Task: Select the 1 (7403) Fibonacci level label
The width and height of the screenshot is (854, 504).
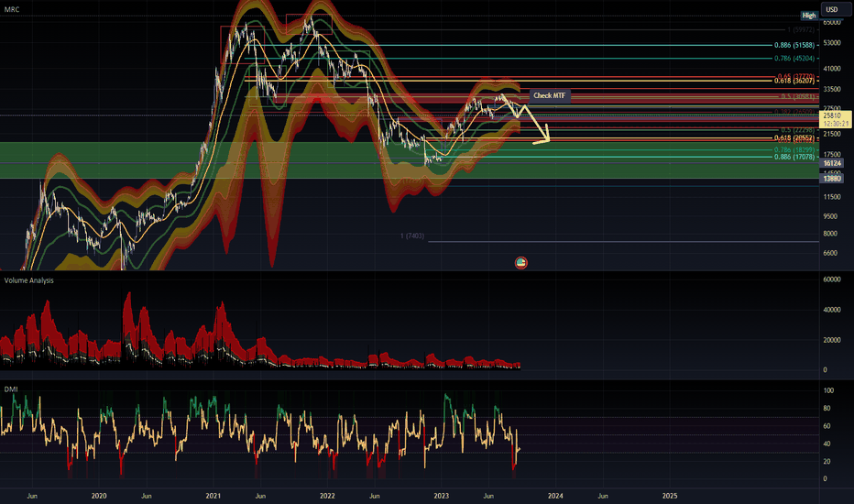Action: 412,236
